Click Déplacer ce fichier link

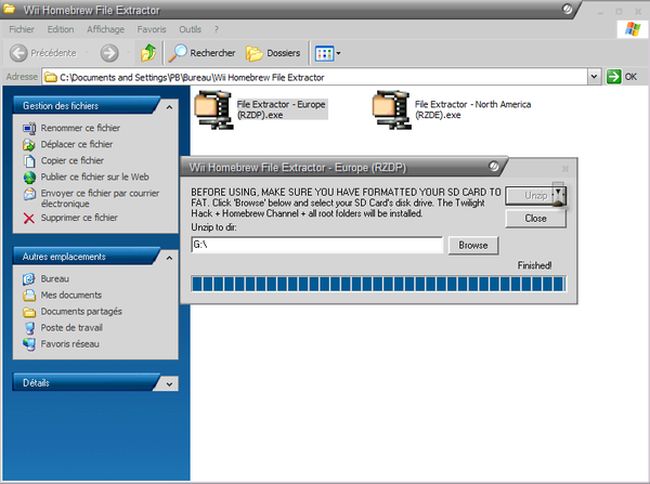pos(77,144)
